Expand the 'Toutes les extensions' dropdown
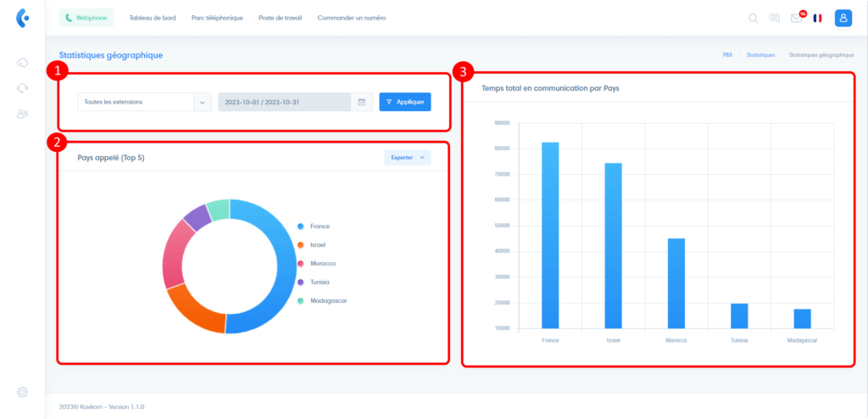 pyautogui.click(x=203, y=102)
